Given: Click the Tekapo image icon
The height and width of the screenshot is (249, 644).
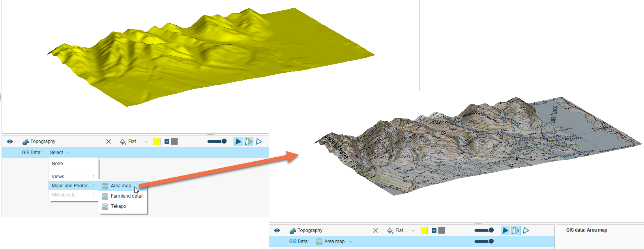Looking at the screenshot, I should click(105, 207).
